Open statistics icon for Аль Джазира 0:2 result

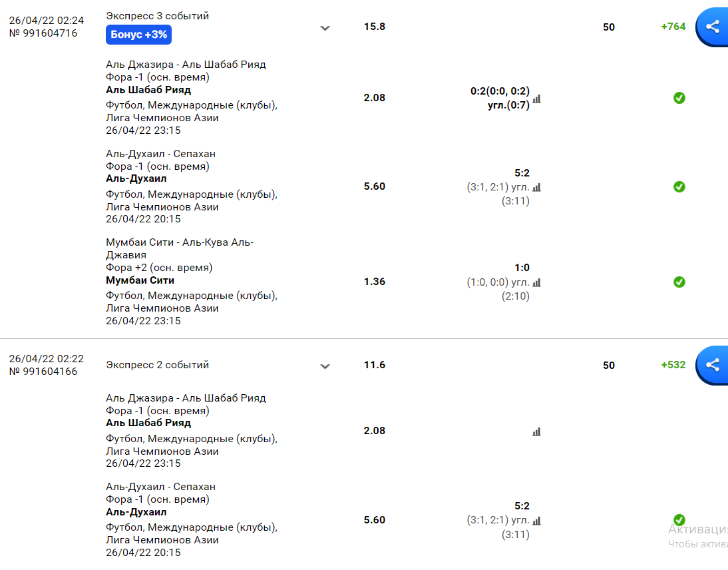[x=537, y=99]
